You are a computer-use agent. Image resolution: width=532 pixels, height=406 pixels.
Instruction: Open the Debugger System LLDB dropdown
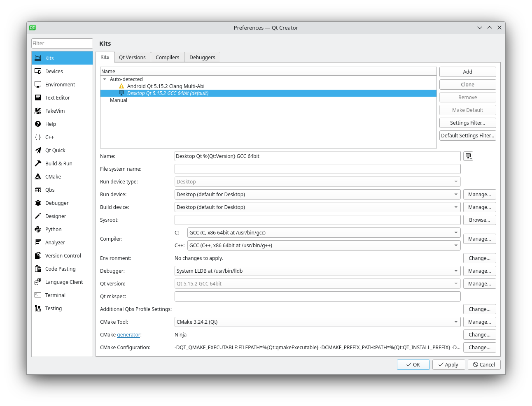coord(317,271)
